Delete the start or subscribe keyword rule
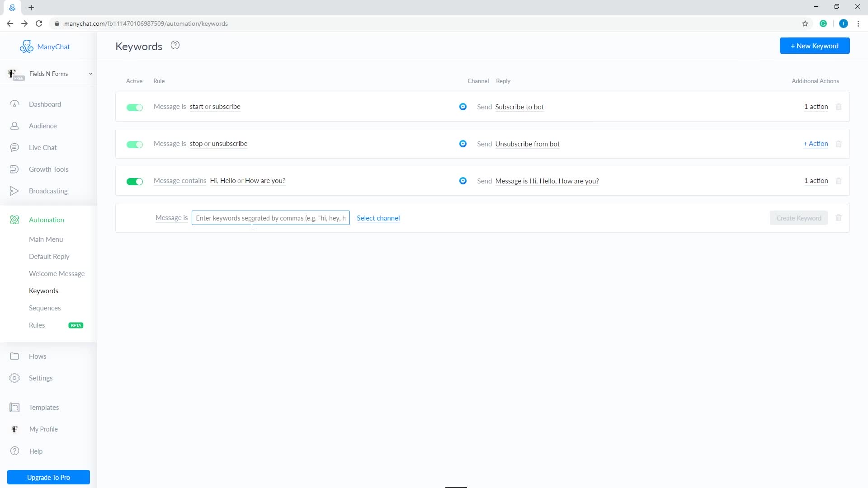The height and width of the screenshot is (488, 868). [x=839, y=107]
